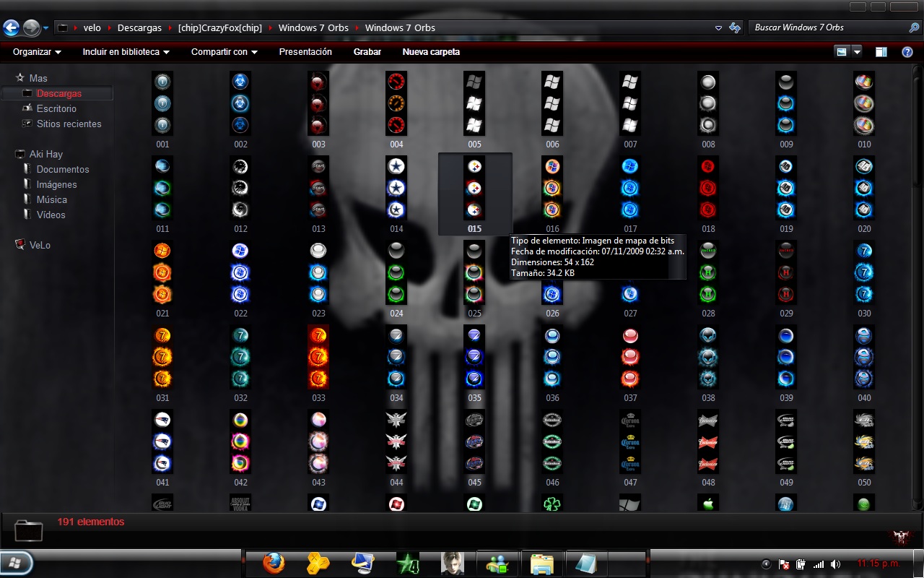The width and height of the screenshot is (924, 578).
Task: Open the Windows Start orb
Action: 16,562
